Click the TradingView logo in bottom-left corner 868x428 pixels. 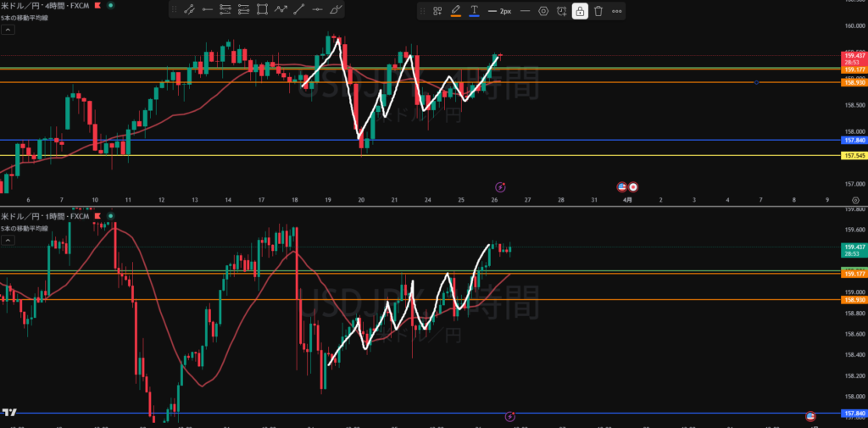tap(9, 412)
